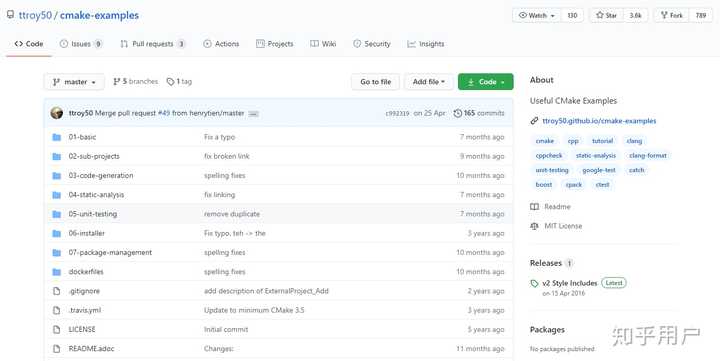The image size is (720, 361).
Task: Click the MIT License scales icon
Action: 534,226
